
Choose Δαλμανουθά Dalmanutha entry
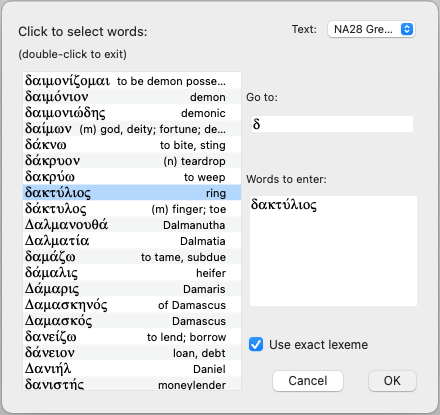pos(132,225)
